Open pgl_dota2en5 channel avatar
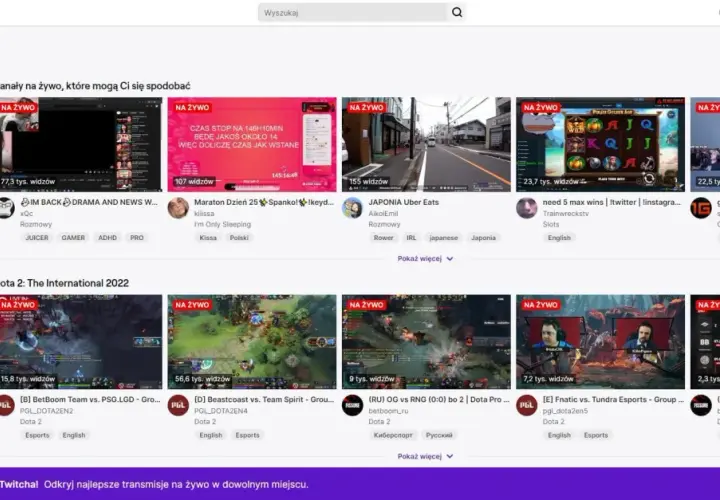Viewport: 720px width, 500px height. pyautogui.click(x=527, y=405)
